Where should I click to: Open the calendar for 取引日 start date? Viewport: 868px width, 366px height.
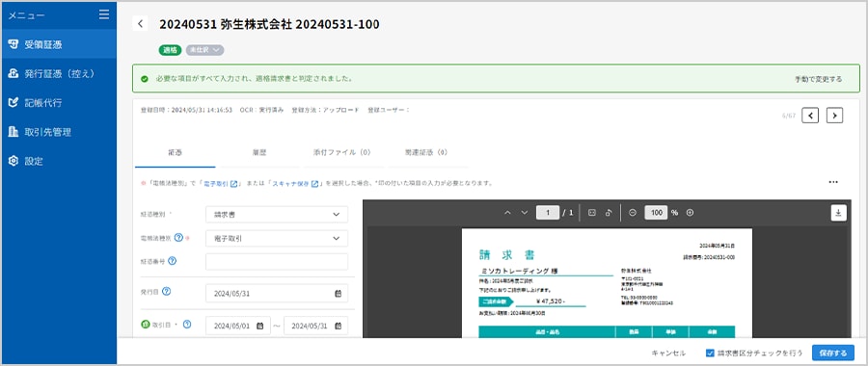[259, 327]
